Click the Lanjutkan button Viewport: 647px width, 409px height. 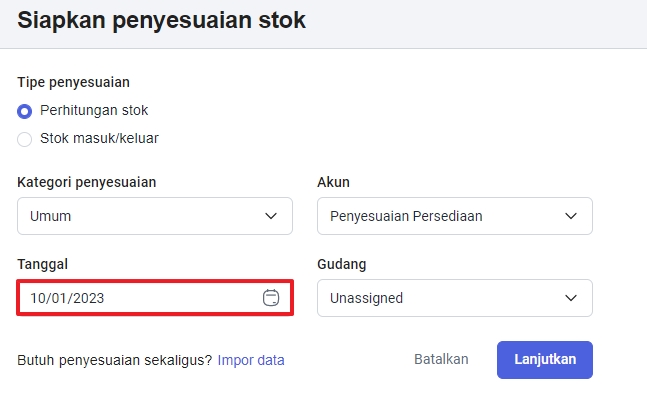(x=544, y=360)
